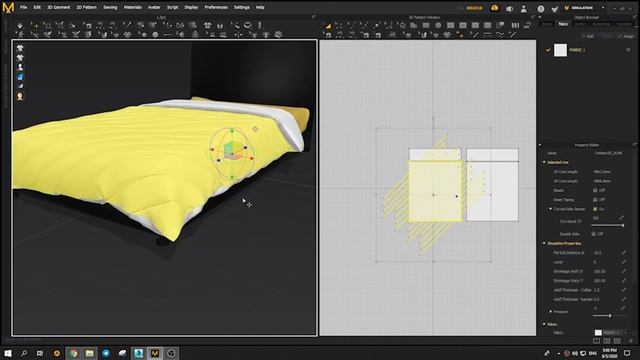
Task: Select the Select/Move tool in 3D toolbar
Action: click(x=36, y=26)
